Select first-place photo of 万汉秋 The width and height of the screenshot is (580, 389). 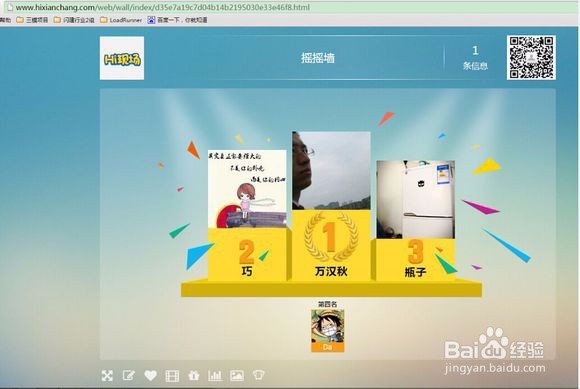pos(331,170)
